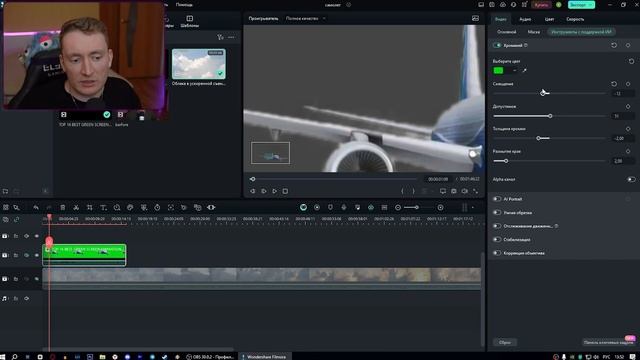
Task: Open the Маска sub-tab
Action: 533,32
